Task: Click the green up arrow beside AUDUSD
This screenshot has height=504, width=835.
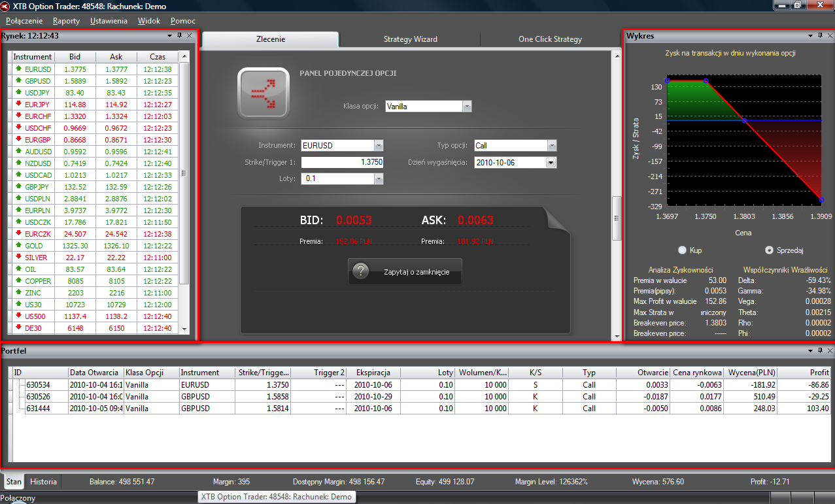Action: [18, 151]
